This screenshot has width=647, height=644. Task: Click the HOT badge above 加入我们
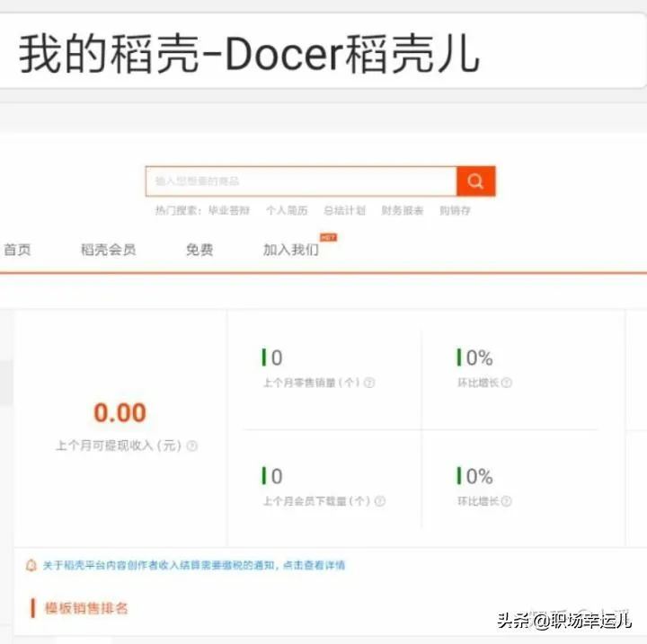[x=328, y=237]
